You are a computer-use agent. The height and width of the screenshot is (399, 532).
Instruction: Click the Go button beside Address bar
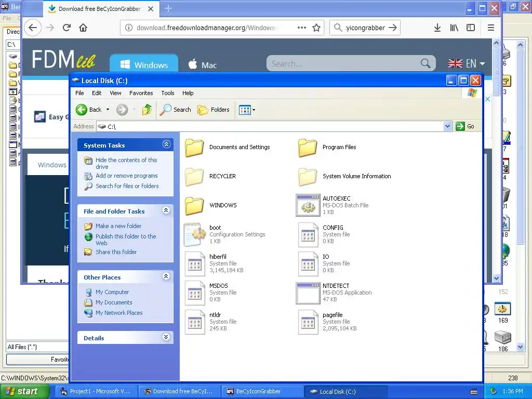[x=465, y=126]
